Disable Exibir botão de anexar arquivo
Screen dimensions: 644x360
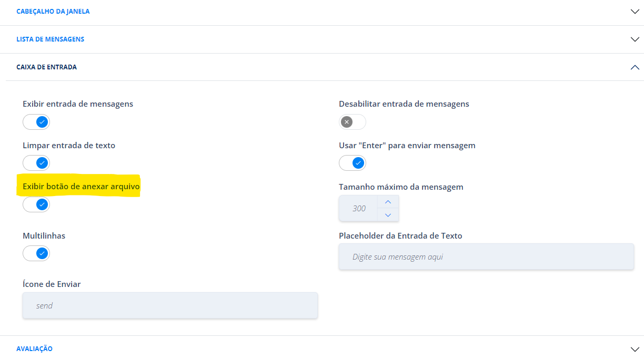pos(36,204)
